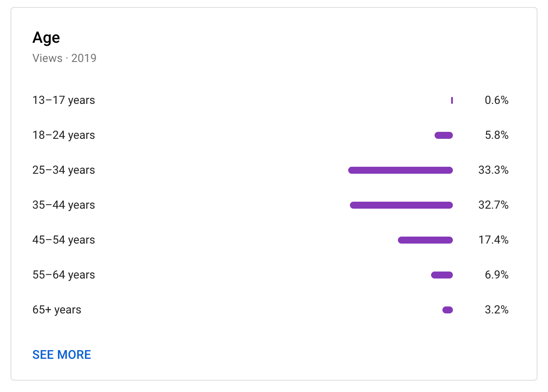The width and height of the screenshot is (548, 392).
Task: Click the 18–24 years label
Action: (x=64, y=135)
